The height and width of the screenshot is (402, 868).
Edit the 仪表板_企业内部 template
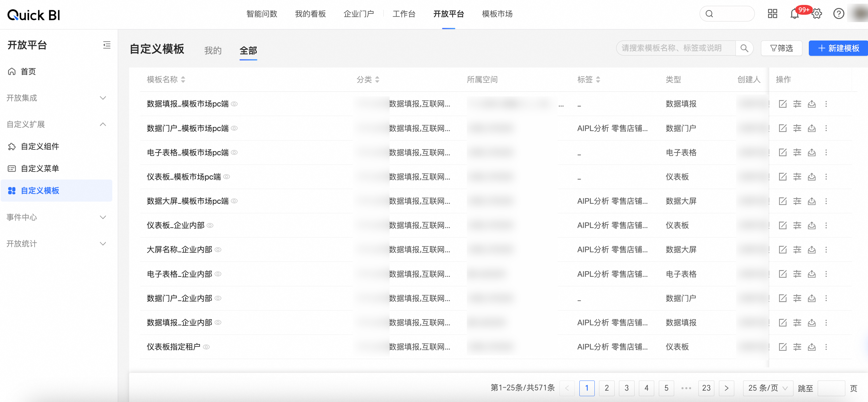783,225
